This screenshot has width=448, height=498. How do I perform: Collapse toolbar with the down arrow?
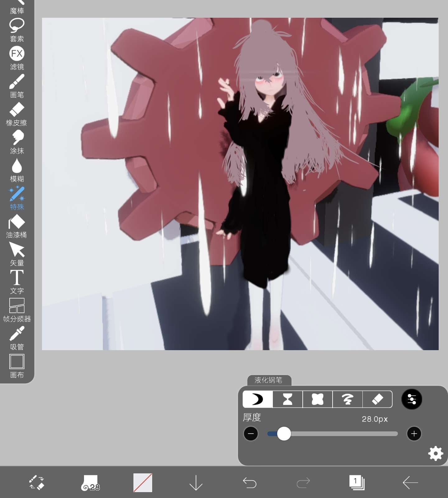click(x=196, y=483)
